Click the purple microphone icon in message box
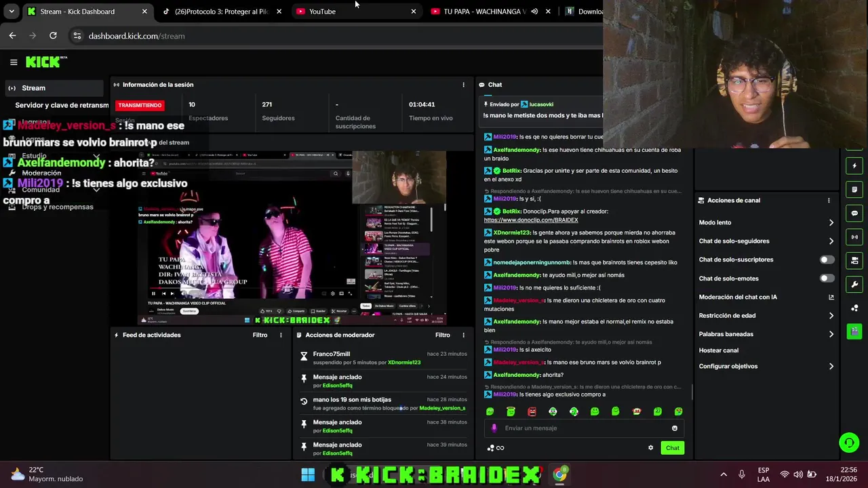This screenshot has height=488, width=868. (494, 428)
